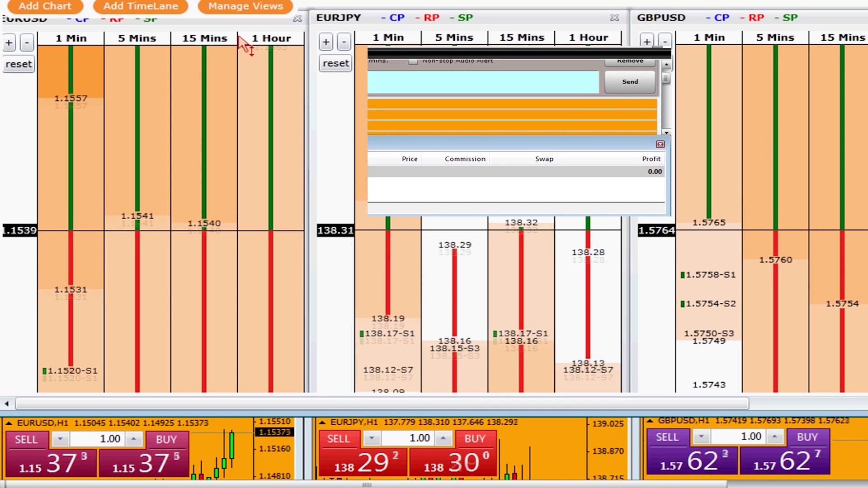Zoom in EURJPY panel with plus button
868x488 pixels.
coord(326,42)
